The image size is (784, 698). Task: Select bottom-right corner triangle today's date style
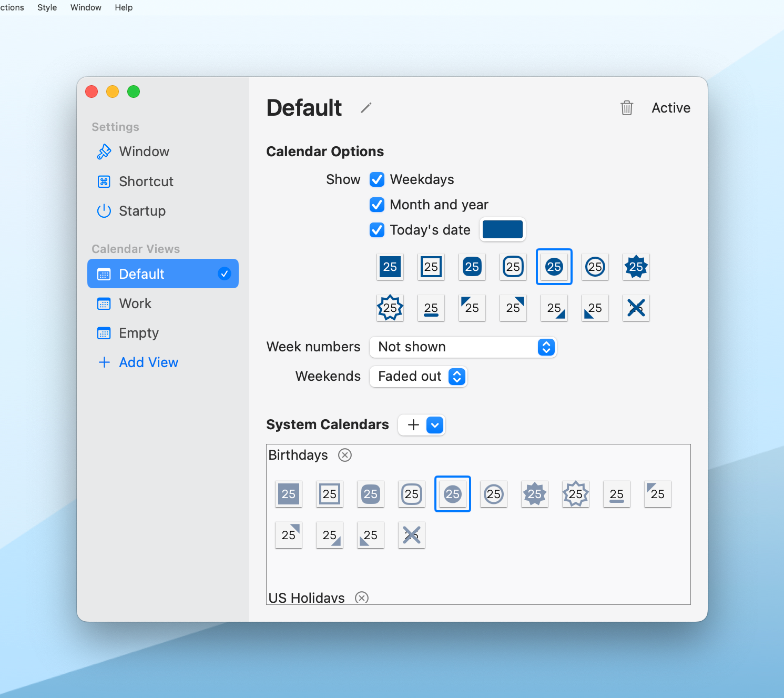point(554,308)
